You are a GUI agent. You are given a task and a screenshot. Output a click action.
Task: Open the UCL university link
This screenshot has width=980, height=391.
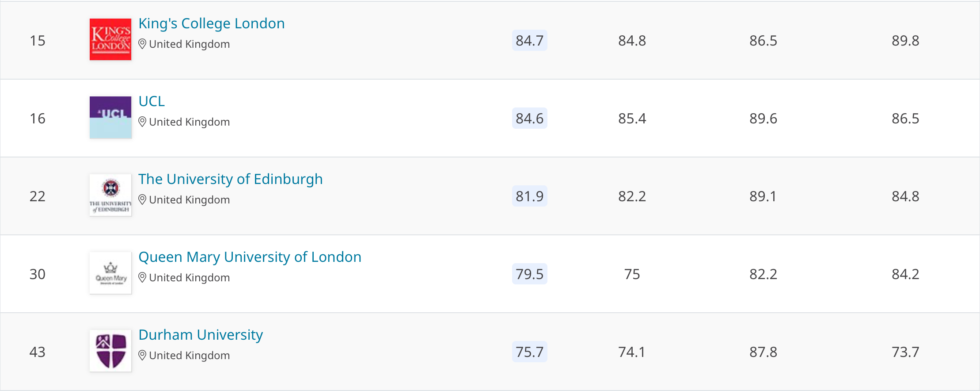[x=152, y=101]
